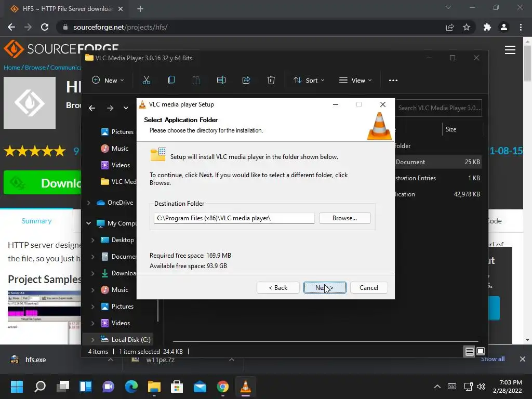
Task: Click the Home breadcrumb link on SourceForge
Action: coord(12,68)
